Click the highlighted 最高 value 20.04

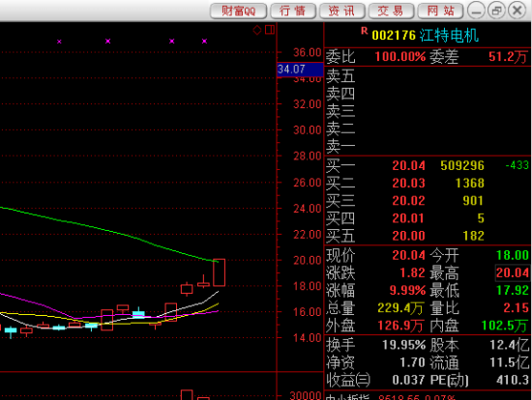coord(513,272)
